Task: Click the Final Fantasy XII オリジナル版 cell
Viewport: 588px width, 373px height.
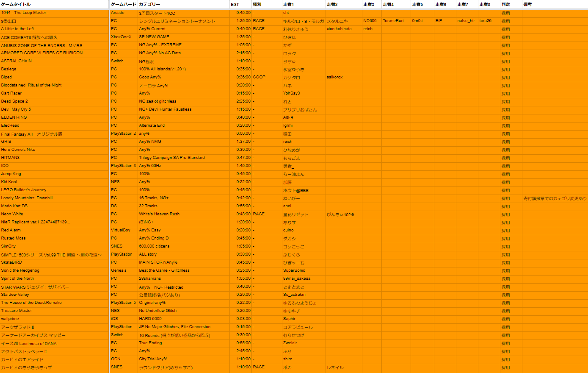Action: pyautogui.click(x=55, y=134)
